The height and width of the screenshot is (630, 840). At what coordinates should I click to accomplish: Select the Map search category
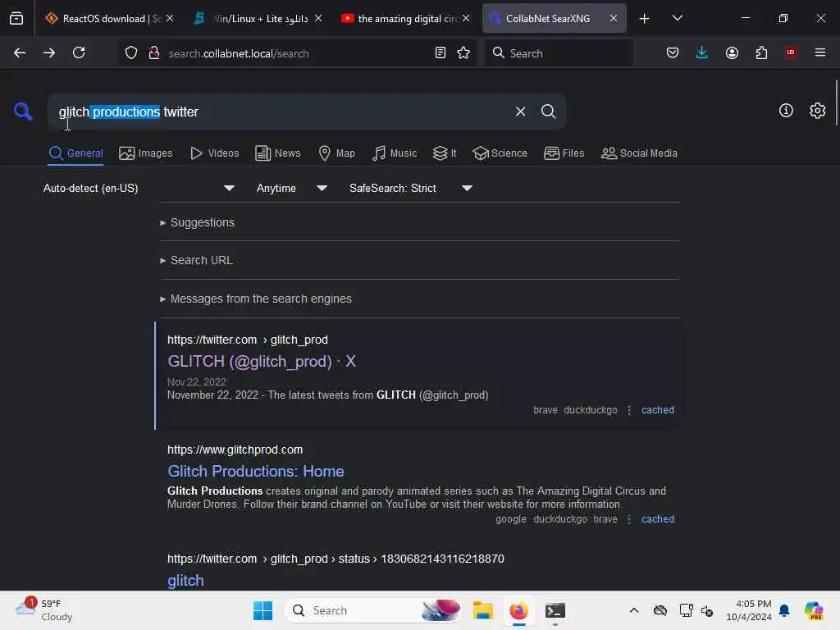tap(336, 153)
